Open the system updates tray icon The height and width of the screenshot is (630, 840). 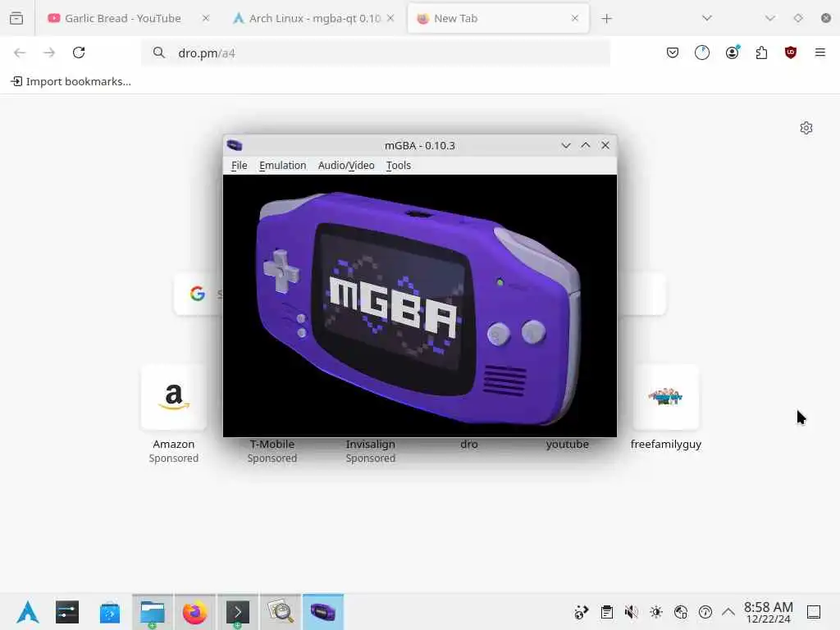pyautogui.click(x=705, y=612)
